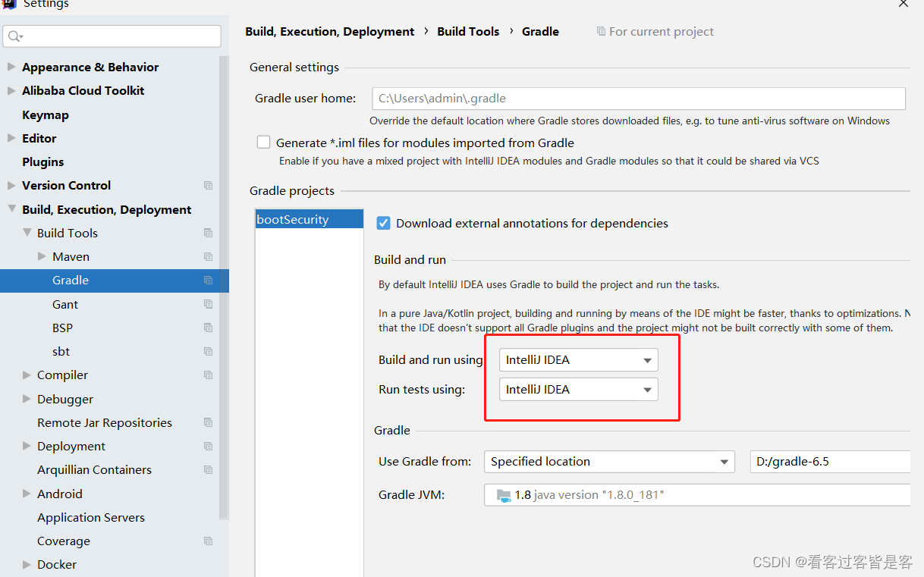Viewport: 924px width, 577px height.
Task: Uncheck Download external annotations for dependencies
Action: click(383, 223)
